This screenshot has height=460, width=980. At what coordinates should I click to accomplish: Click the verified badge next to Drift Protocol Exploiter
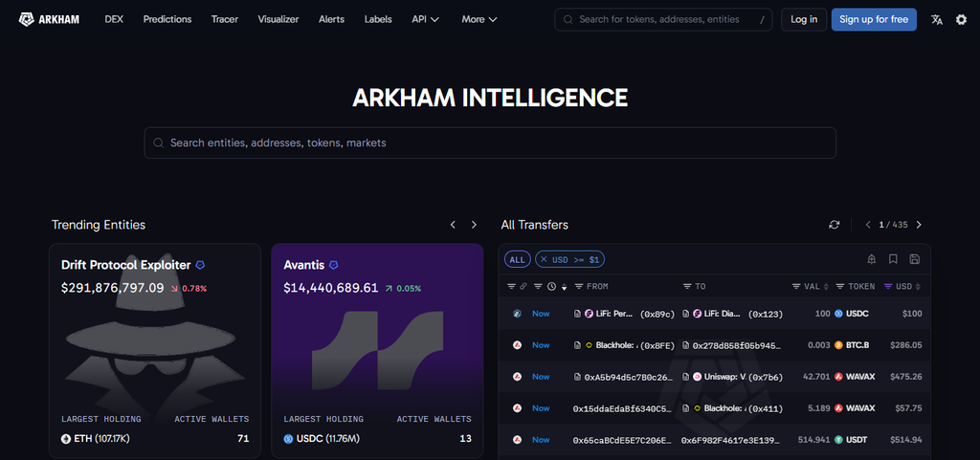pyautogui.click(x=200, y=265)
